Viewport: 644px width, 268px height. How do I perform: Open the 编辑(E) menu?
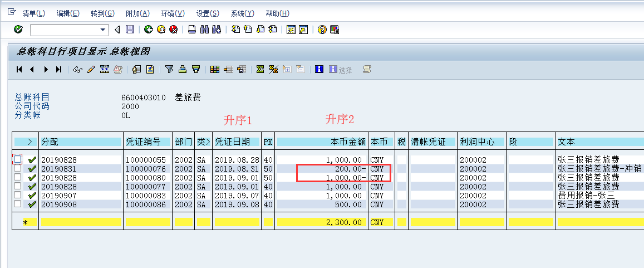[x=68, y=13]
